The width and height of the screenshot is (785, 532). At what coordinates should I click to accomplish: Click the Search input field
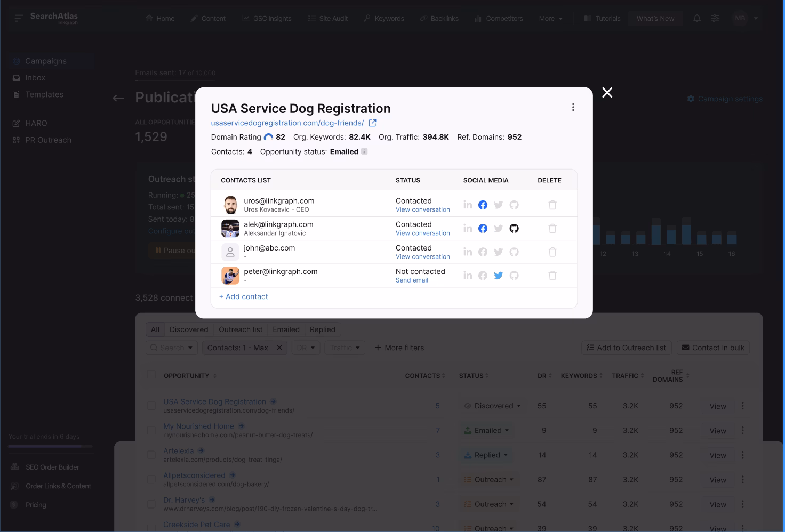click(172, 348)
